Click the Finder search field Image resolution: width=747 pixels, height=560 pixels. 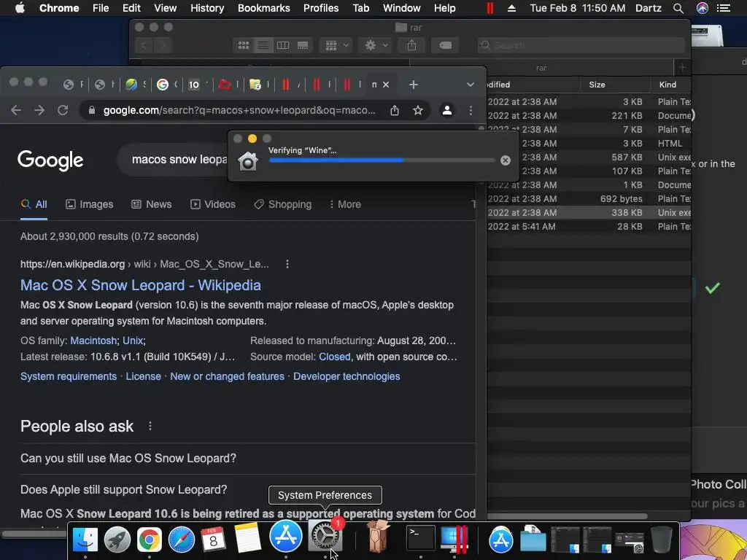pyautogui.click(x=581, y=45)
